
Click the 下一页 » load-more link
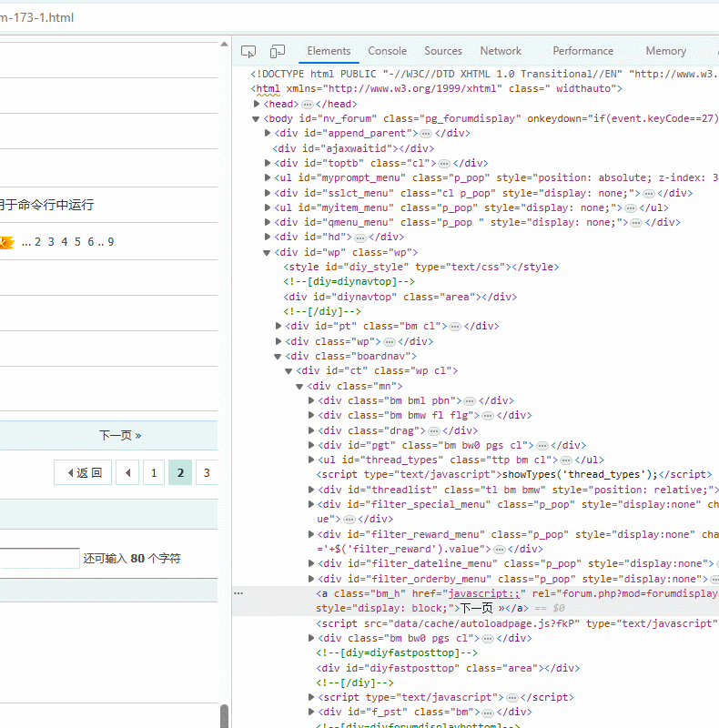point(120,436)
